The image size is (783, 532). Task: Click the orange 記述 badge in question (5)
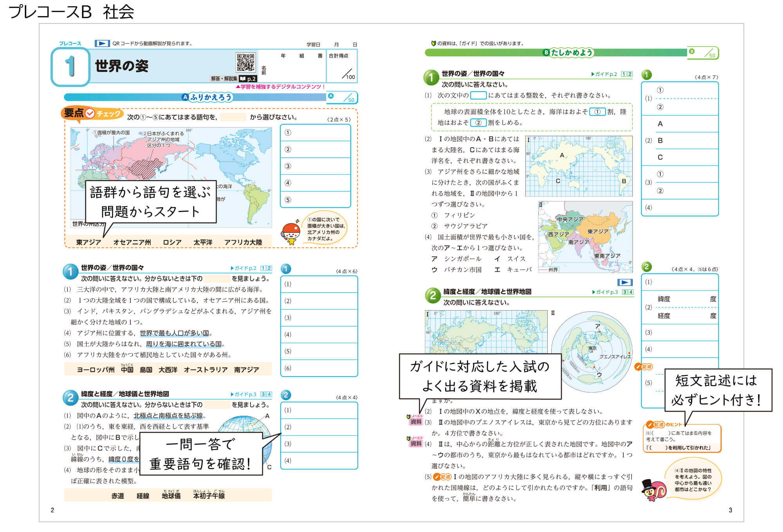pyautogui.click(x=443, y=477)
